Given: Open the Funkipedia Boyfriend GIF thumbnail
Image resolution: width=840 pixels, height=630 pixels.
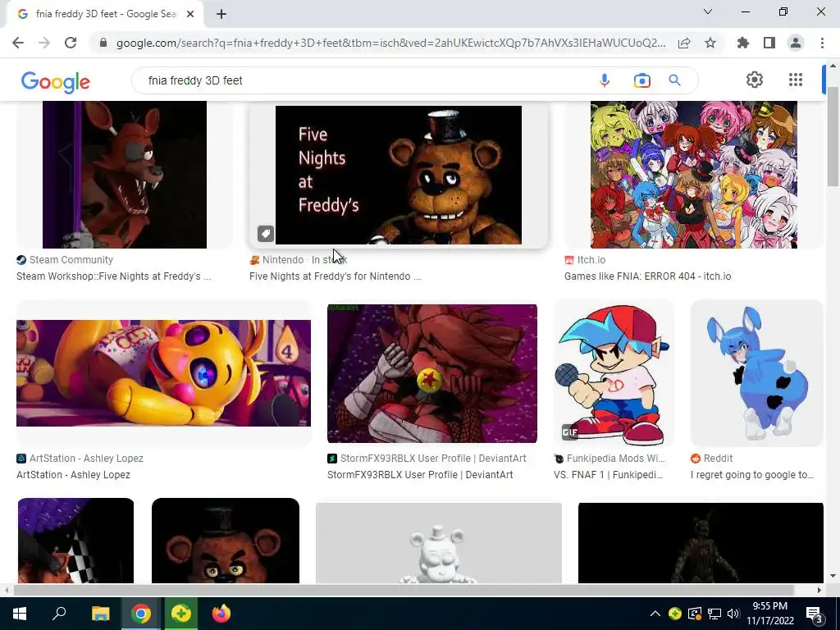Looking at the screenshot, I should click(614, 373).
